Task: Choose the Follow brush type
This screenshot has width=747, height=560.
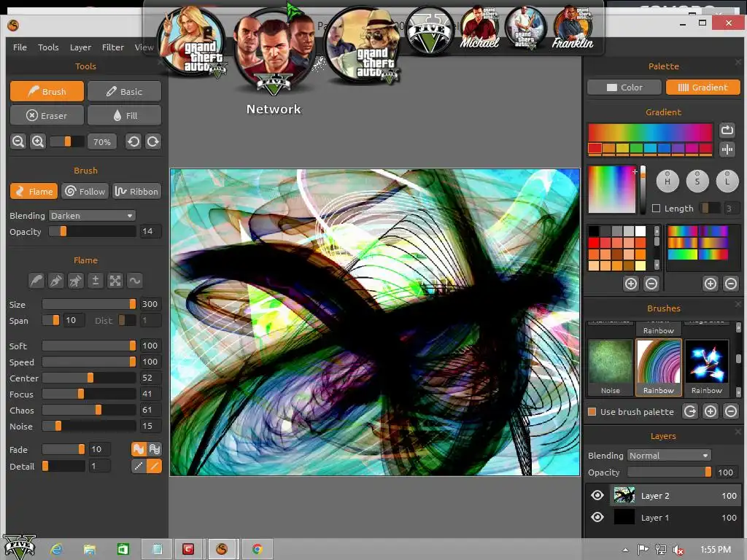Action: point(85,192)
